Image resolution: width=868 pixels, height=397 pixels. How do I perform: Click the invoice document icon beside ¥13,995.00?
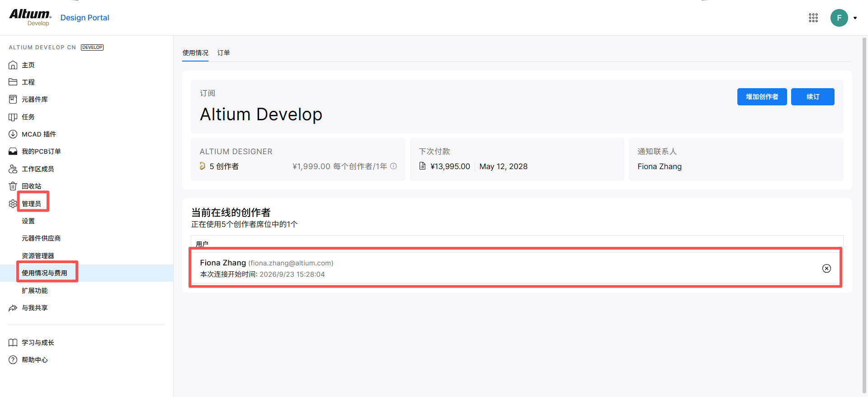pos(422,166)
